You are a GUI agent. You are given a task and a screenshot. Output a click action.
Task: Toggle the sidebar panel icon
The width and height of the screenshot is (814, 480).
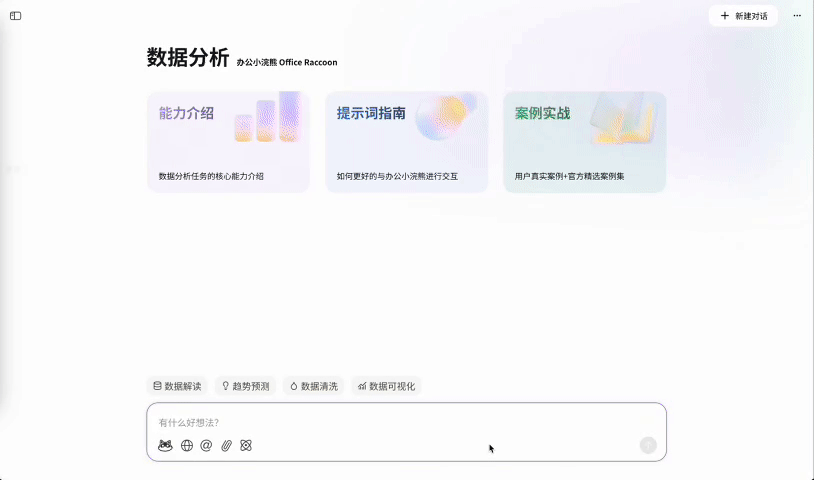(x=15, y=16)
